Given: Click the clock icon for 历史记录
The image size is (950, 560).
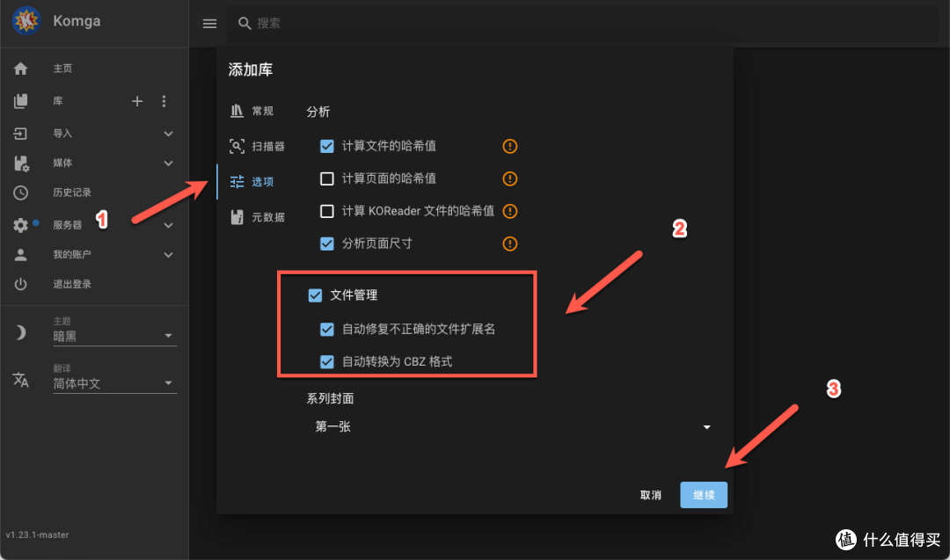Looking at the screenshot, I should (20, 193).
